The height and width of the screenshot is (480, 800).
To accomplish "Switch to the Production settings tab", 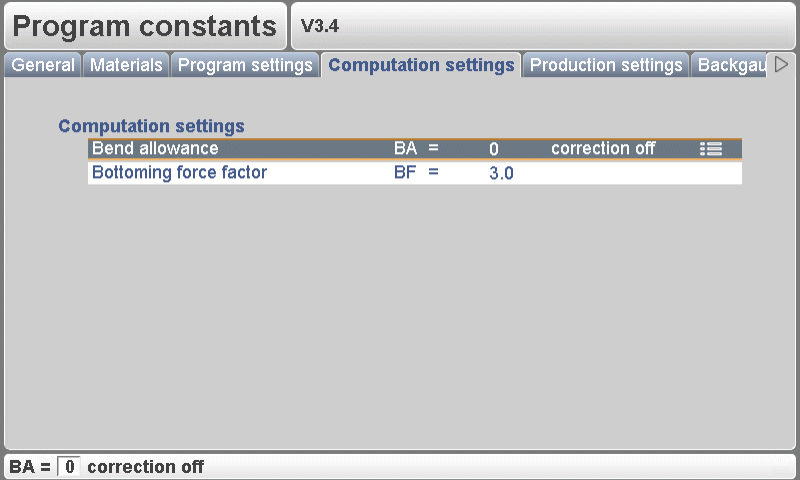I will 606,66.
